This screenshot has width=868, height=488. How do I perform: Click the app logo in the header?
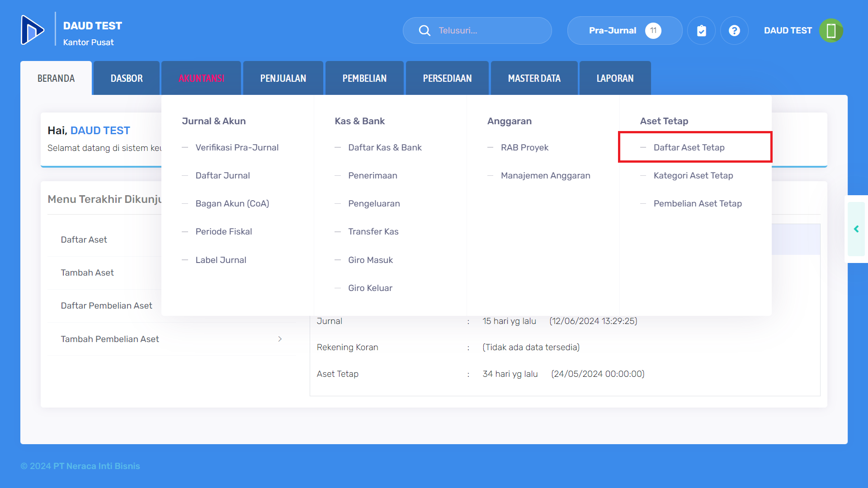pyautogui.click(x=33, y=30)
